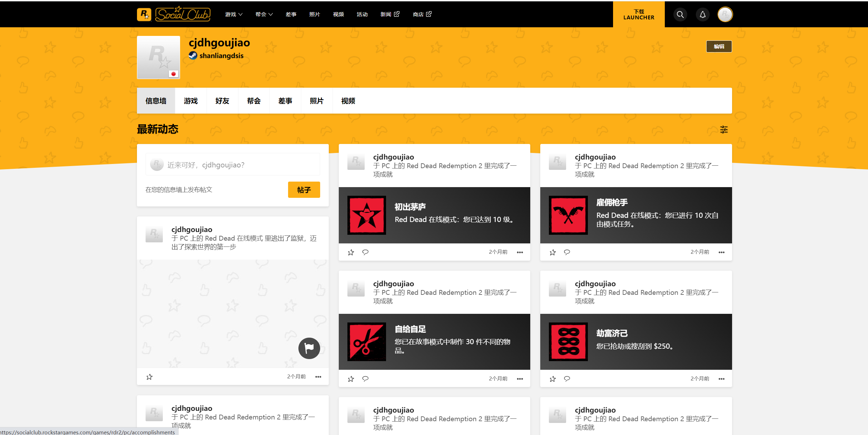Expand the 游戏 dropdown in top navigation
Image resolution: width=868 pixels, height=435 pixels.
pyautogui.click(x=234, y=14)
